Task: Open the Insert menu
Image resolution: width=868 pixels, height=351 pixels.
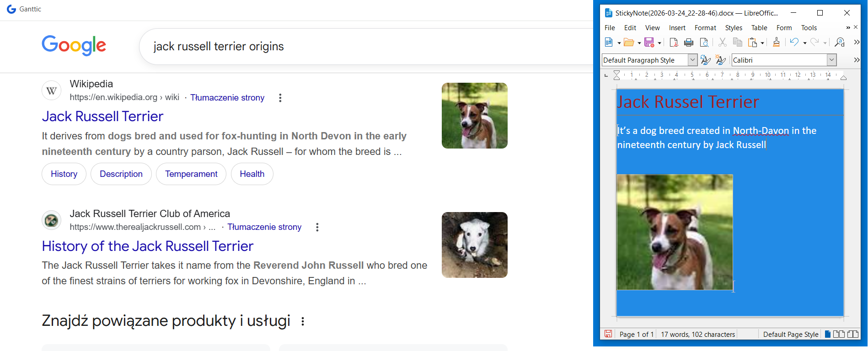Action: (x=677, y=28)
